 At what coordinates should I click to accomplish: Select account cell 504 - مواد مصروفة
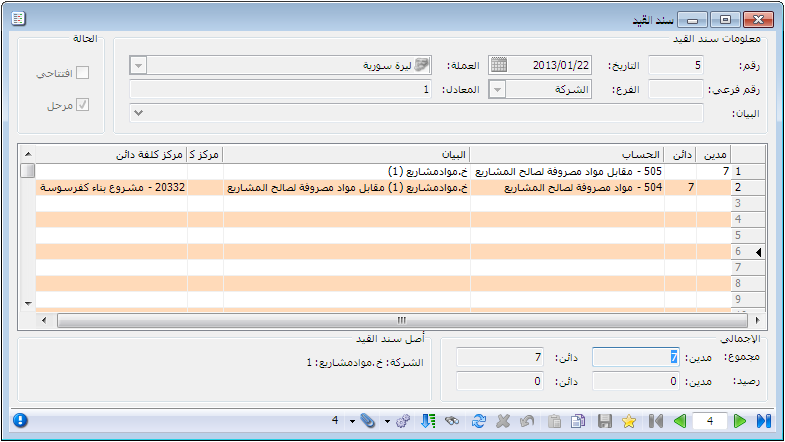pyautogui.click(x=567, y=188)
